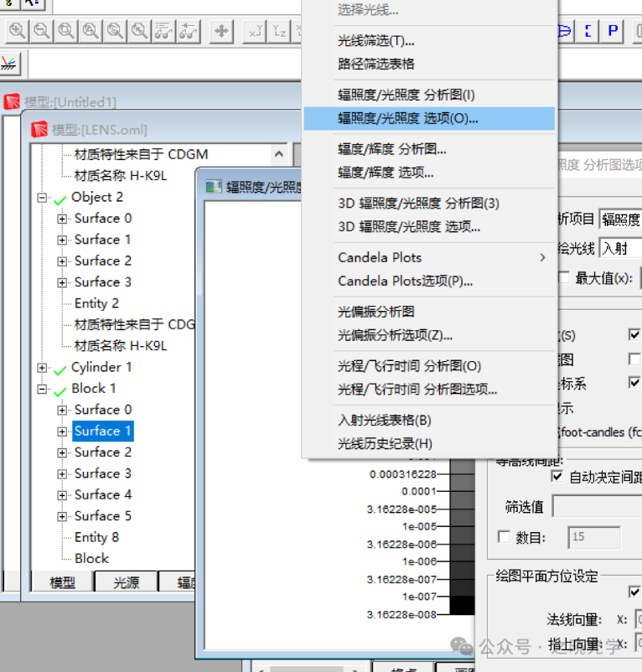Expand the Cylinder 1 tree node
The width and height of the screenshot is (642, 672).
[42, 368]
